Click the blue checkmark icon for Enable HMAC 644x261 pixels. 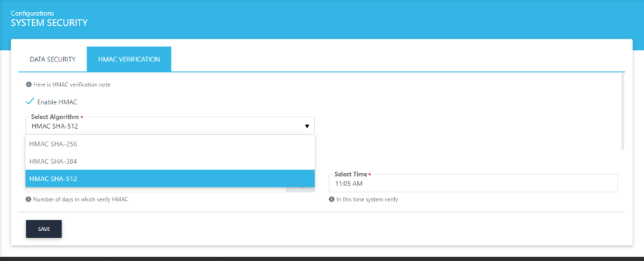[x=29, y=102]
